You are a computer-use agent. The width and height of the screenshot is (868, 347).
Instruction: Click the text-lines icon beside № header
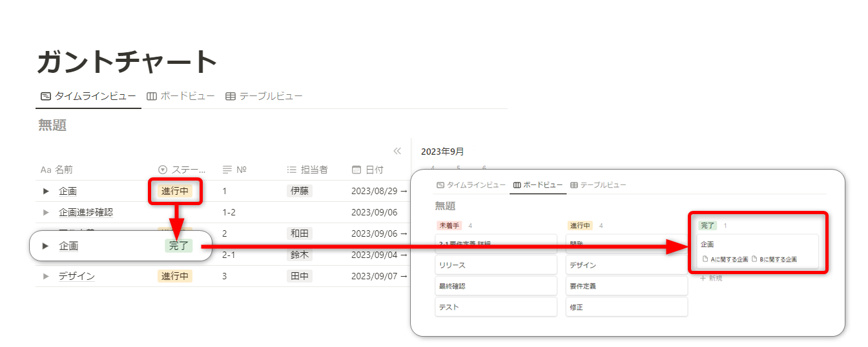click(227, 170)
